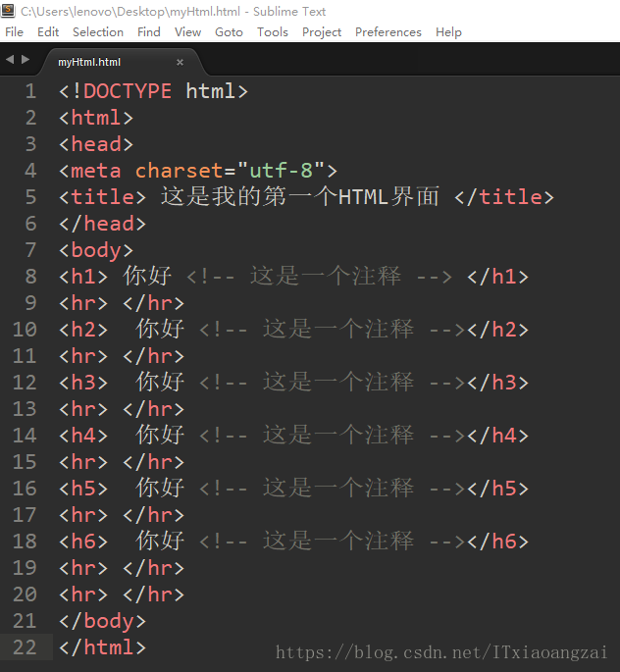Click the closing </h3> tag
This screenshot has height=672, width=620.
[498, 383]
